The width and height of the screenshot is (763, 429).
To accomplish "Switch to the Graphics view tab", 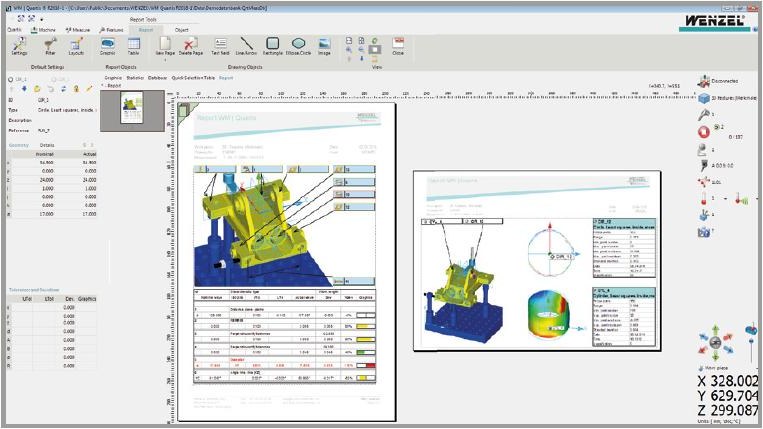I will (113, 78).
